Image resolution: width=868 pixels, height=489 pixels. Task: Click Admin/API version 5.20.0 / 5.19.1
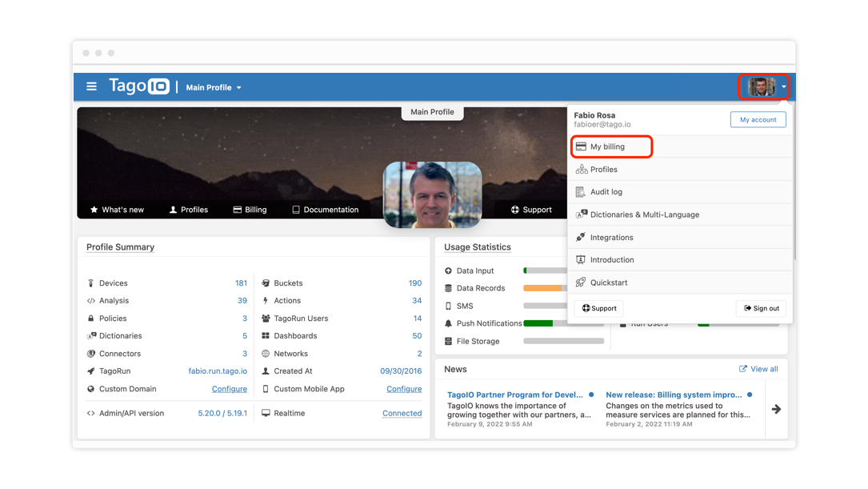pyautogui.click(x=222, y=413)
